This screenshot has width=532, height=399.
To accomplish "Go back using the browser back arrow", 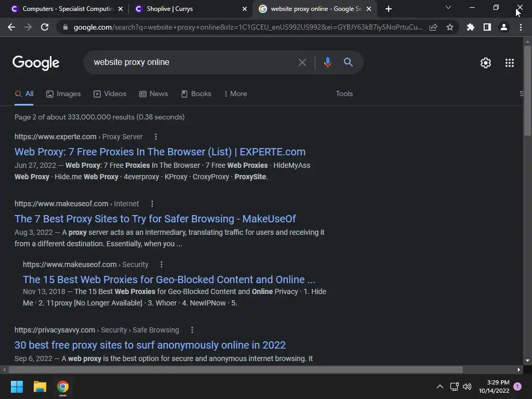I will coord(11,27).
